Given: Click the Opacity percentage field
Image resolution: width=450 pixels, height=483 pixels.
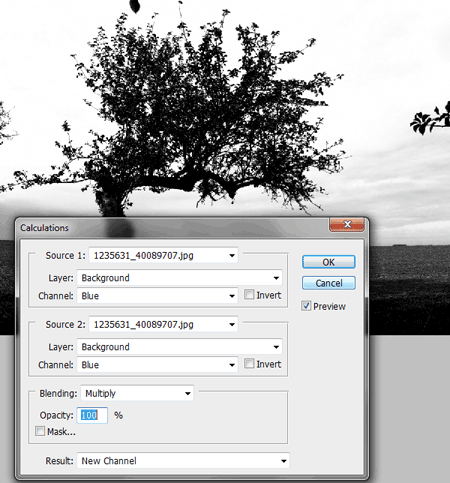Looking at the screenshot, I should click(92, 415).
